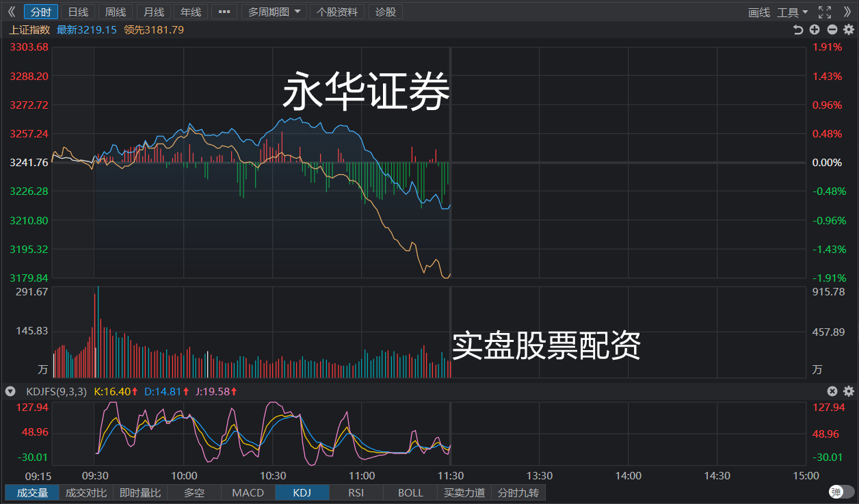Undo chart zoom with the return arrow
This screenshot has height=504, width=859.
(x=797, y=29)
